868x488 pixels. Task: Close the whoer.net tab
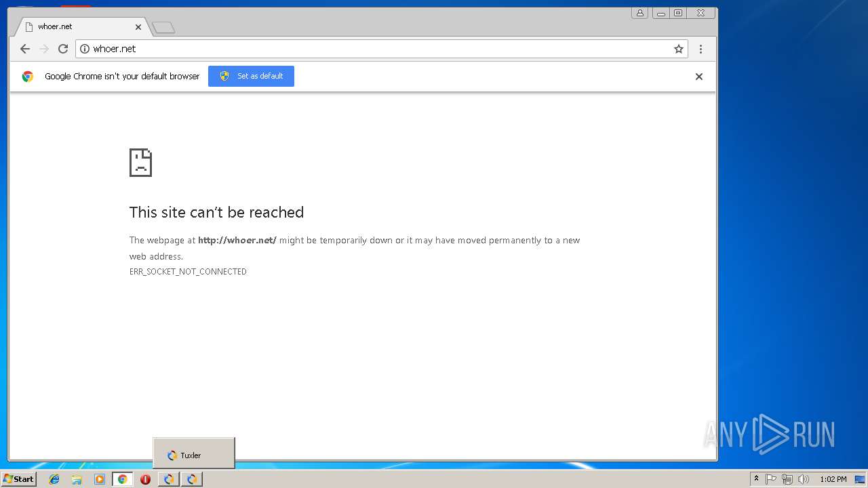coord(138,27)
